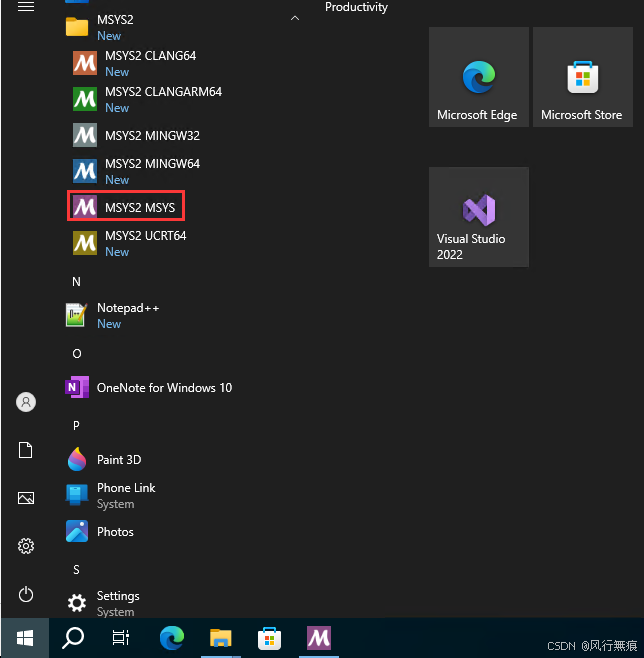Expand the Start menu hamburger button
The width and height of the screenshot is (644, 658).
coord(26,6)
